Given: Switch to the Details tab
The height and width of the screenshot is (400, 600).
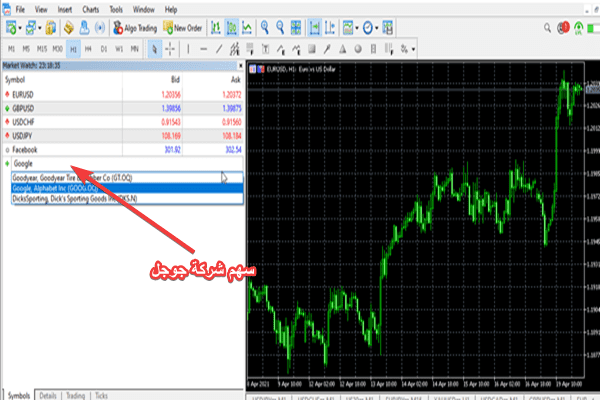Looking at the screenshot, I should 47,395.
